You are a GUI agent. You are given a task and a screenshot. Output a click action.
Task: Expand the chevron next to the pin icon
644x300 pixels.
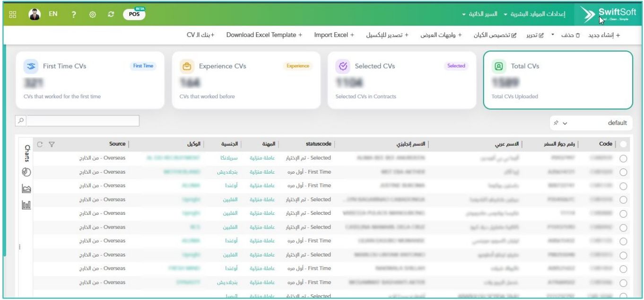click(x=565, y=123)
